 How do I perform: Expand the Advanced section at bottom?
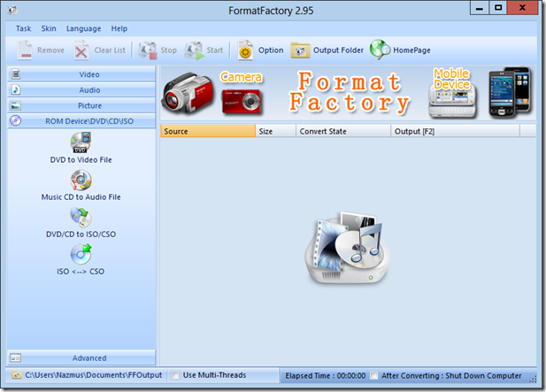pyautogui.click(x=81, y=358)
